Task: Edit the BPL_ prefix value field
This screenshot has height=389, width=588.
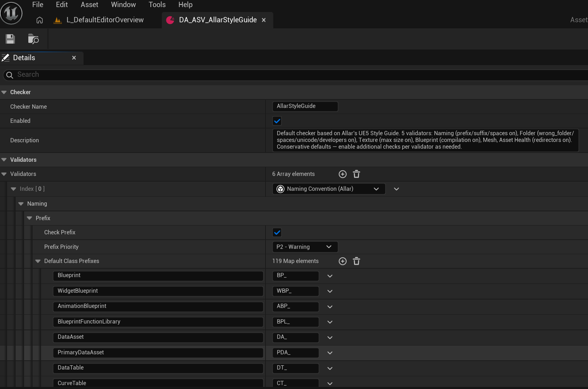Action: (x=296, y=322)
